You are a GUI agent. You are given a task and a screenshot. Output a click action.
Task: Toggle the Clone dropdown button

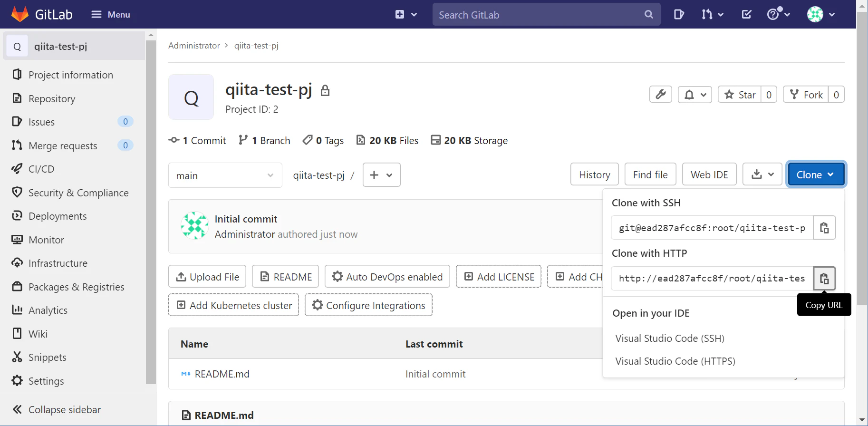[816, 174]
